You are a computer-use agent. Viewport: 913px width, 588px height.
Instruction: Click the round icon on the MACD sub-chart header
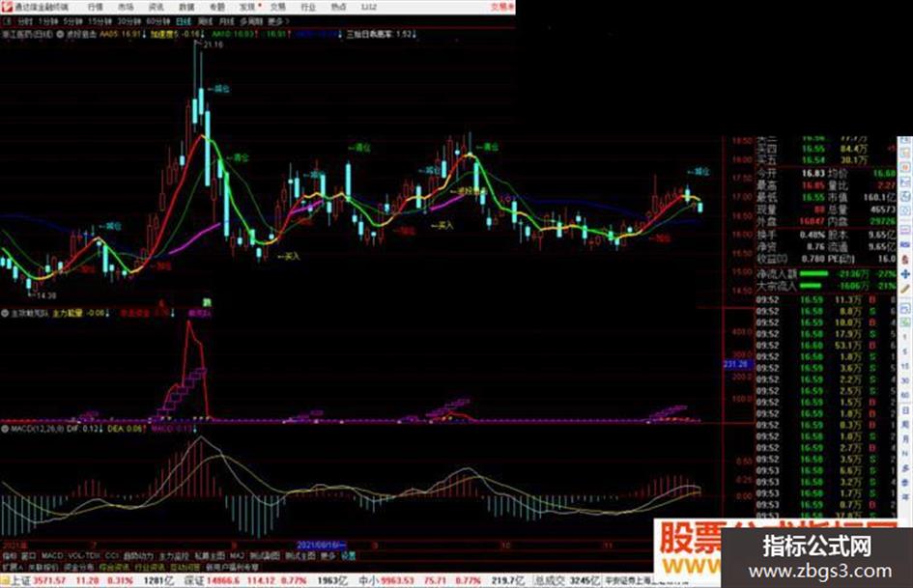click(x=5, y=429)
